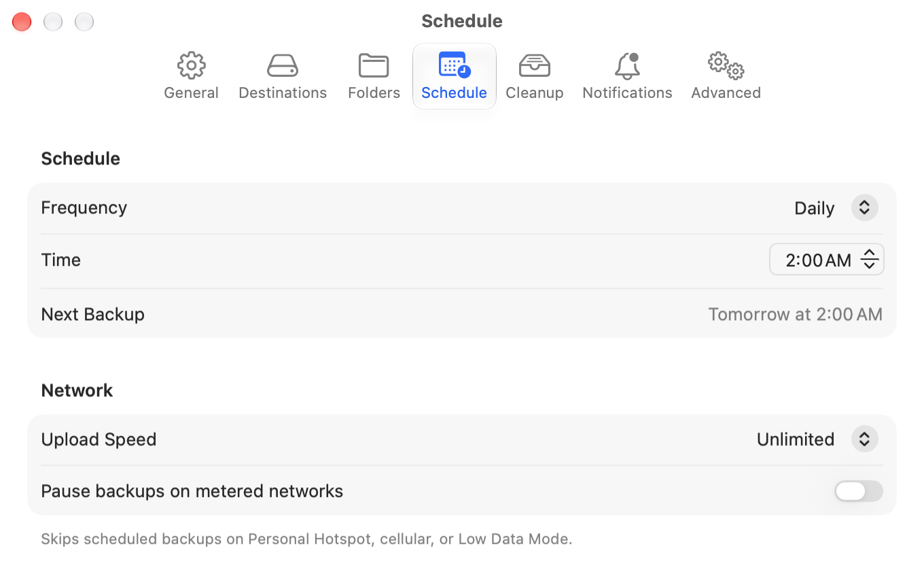Select the Schedule calendar tab
The width and height of the screenshot is (924, 582).
454,76
